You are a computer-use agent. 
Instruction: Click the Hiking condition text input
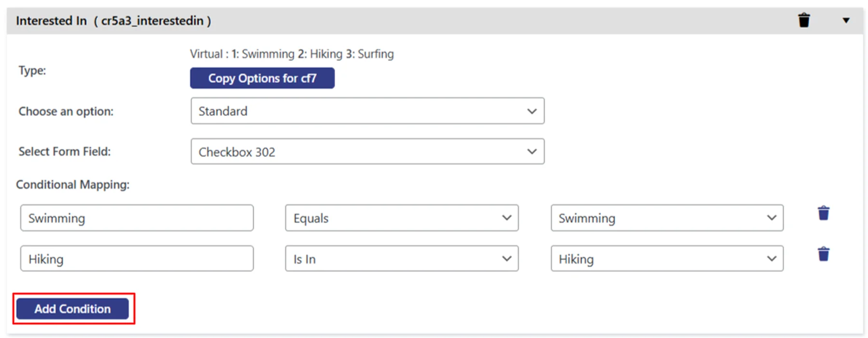tap(136, 258)
